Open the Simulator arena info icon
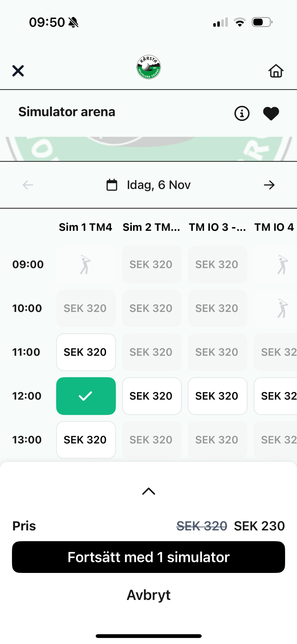 pyautogui.click(x=242, y=113)
